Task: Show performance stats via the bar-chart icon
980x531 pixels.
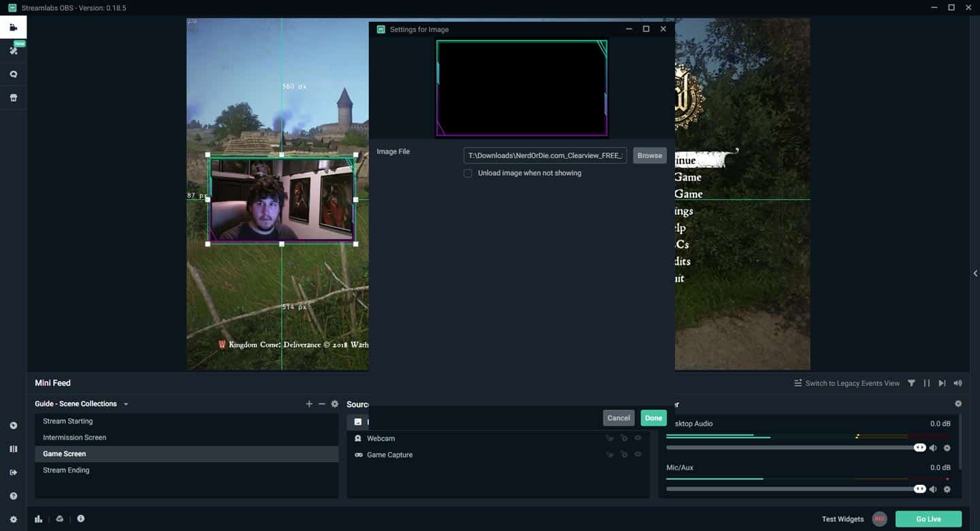Action: click(x=39, y=519)
